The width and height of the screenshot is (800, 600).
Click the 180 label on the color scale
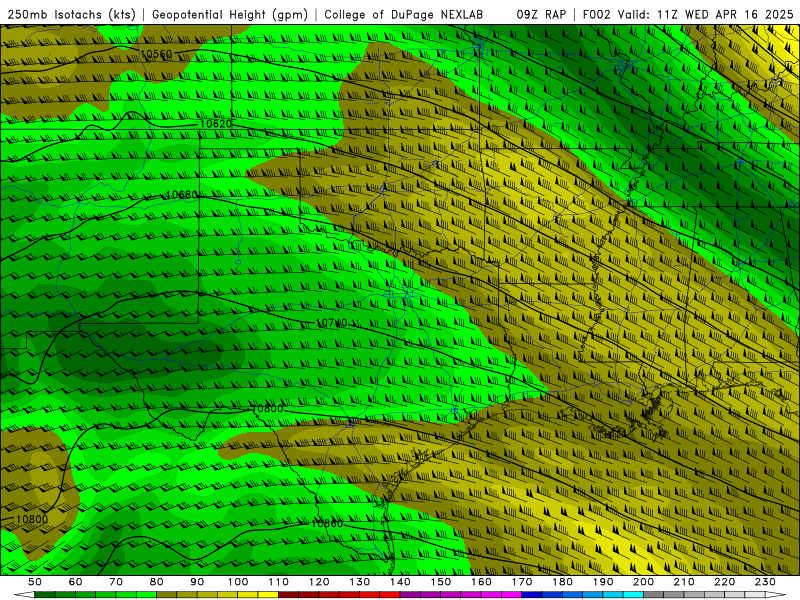coord(562,582)
